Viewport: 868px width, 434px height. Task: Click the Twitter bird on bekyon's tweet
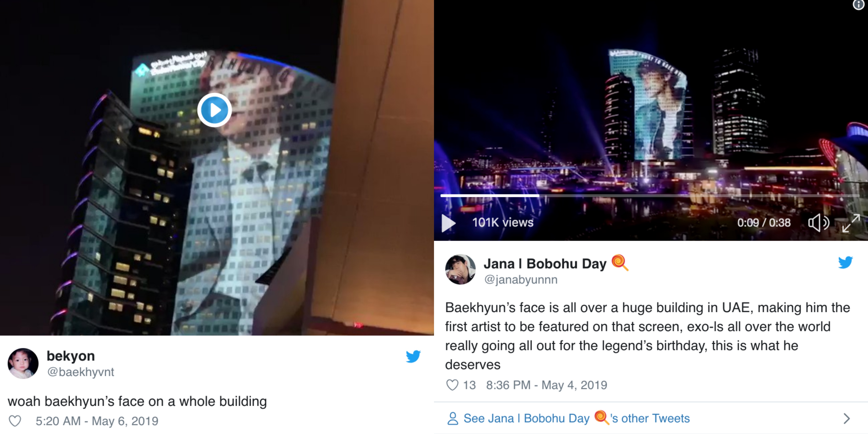[413, 356]
